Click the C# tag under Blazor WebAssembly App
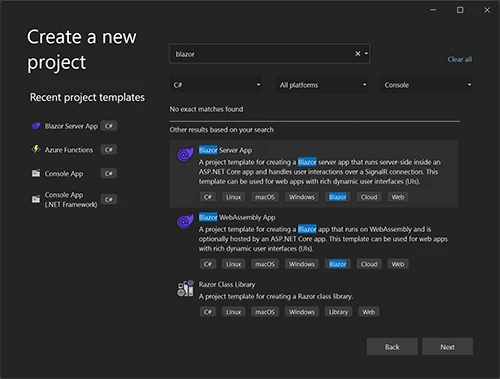This screenshot has width=500, height=379. point(208,264)
